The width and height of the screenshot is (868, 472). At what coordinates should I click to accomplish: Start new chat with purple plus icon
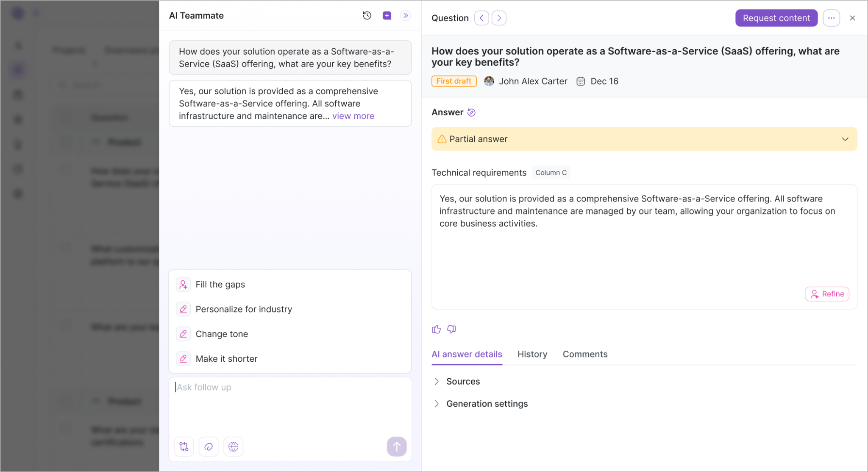(387, 16)
